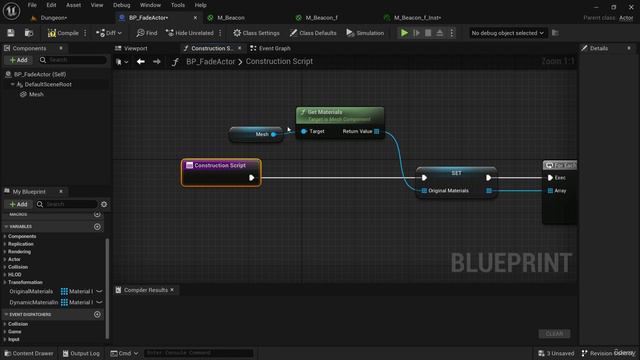Switch to the M_Beacon_f_Inst tab
Image resolution: width=640 pixels, height=360 pixels.
(417, 18)
